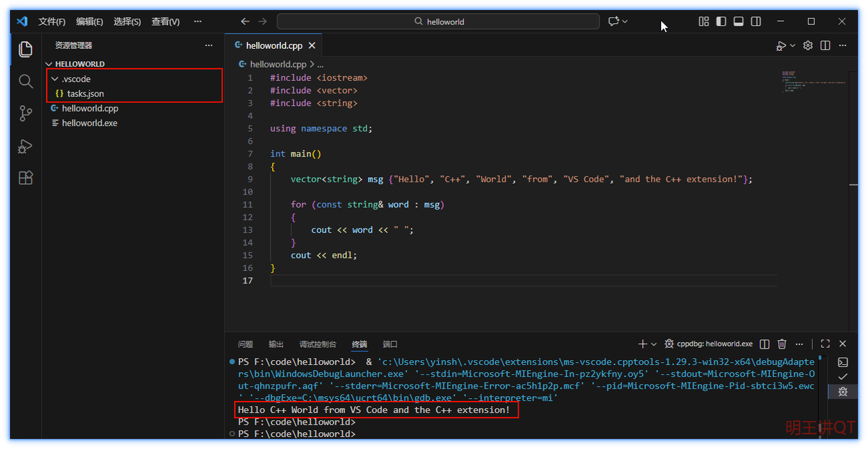868x449 pixels.
Task: Open the new terminal launch profile dropdown
Action: (x=654, y=344)
